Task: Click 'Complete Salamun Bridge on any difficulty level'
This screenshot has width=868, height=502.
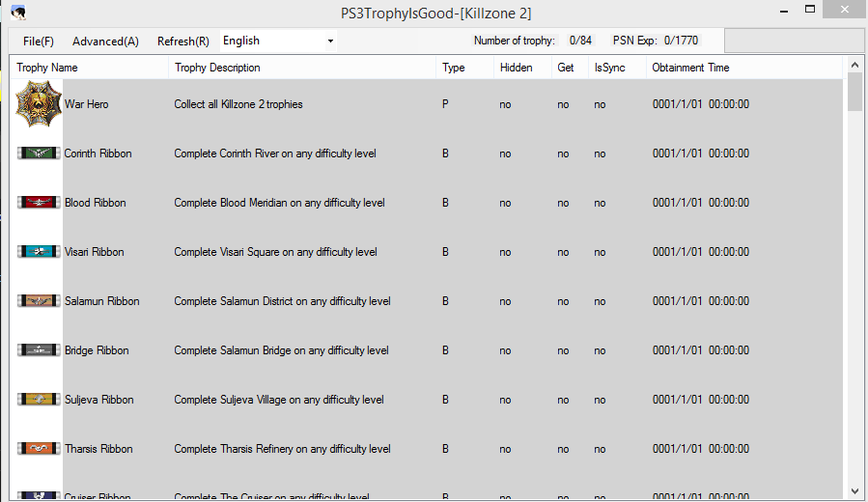Action: click(x=281, y=350)
